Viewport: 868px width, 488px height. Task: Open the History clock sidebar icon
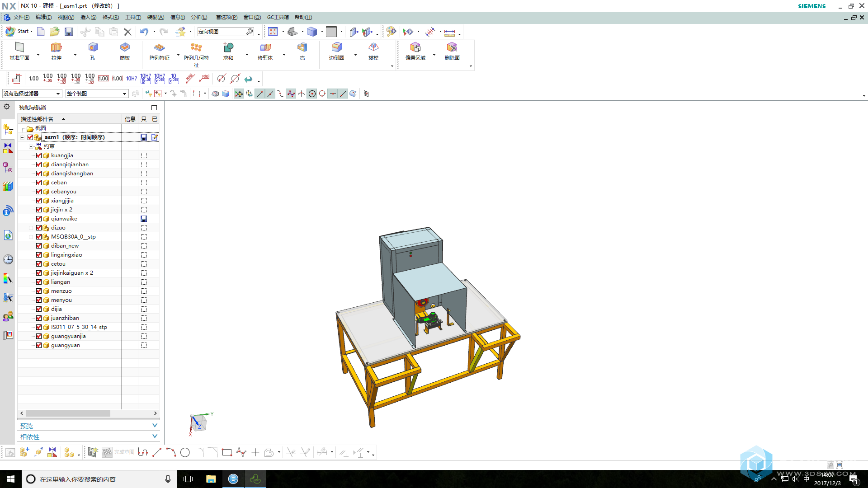click(8, 259)
